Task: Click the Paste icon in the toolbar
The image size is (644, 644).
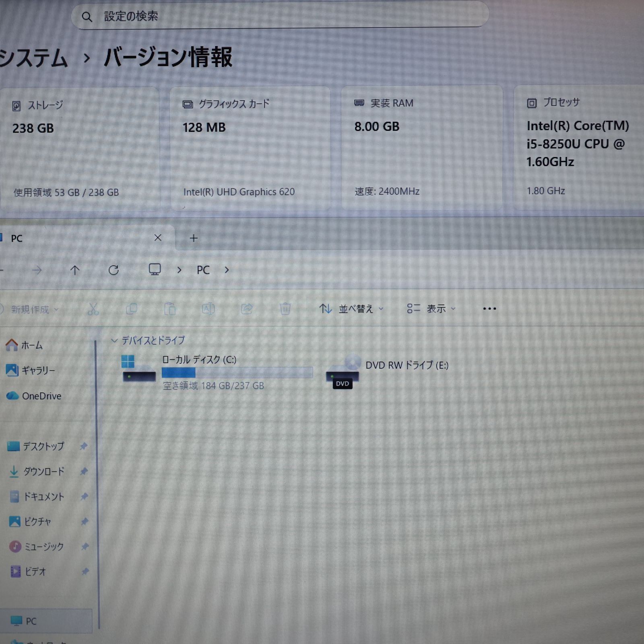Action: pyautogui.click(x=171, y=309)
